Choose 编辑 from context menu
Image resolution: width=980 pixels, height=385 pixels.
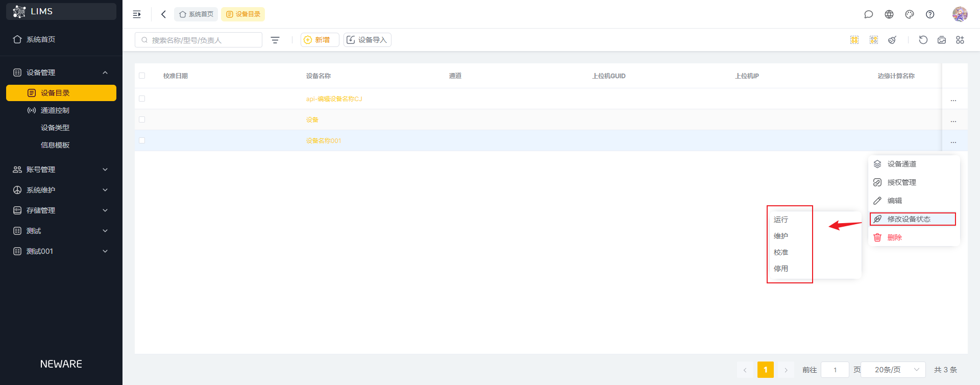[914, 201]
